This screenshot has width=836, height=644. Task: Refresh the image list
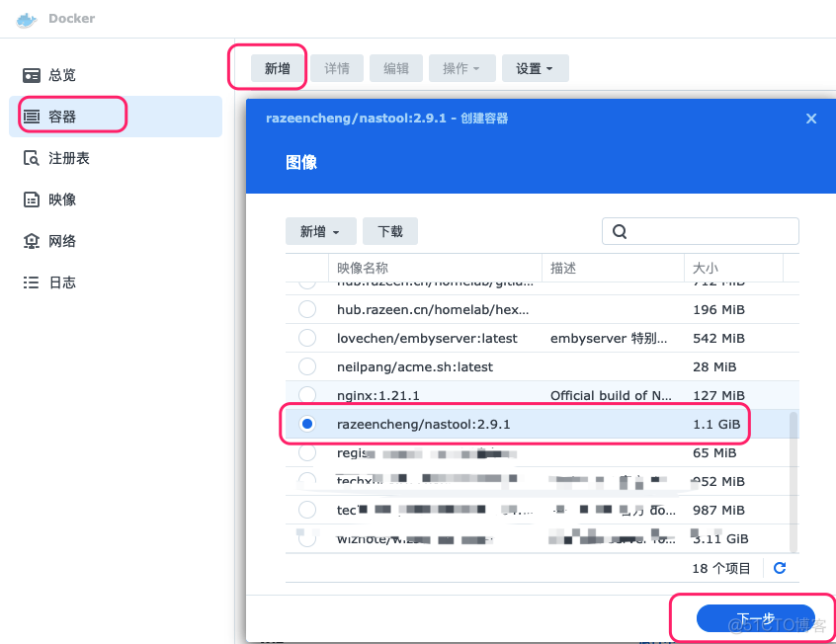pyautogui.click(x=780, y=568)
